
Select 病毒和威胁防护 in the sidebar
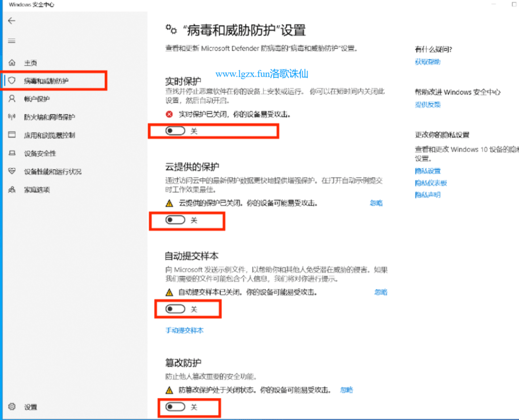click(x=46, y=81)
